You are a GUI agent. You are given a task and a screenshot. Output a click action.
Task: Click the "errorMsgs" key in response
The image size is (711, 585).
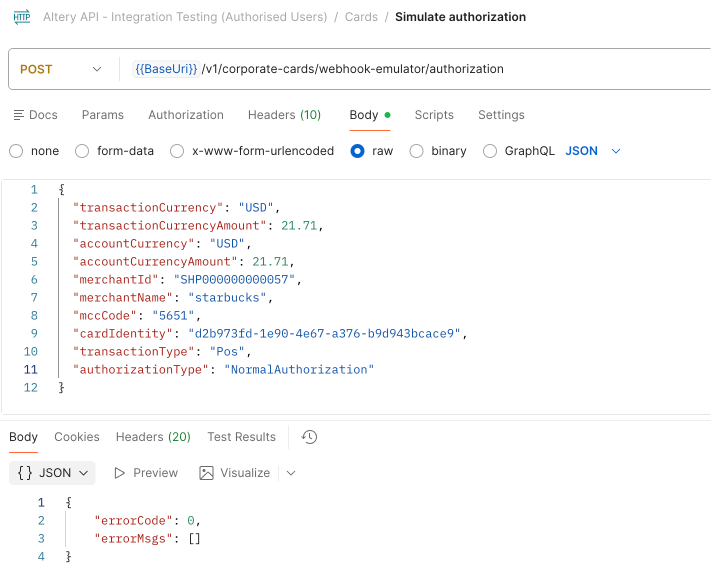pos(133,539)
